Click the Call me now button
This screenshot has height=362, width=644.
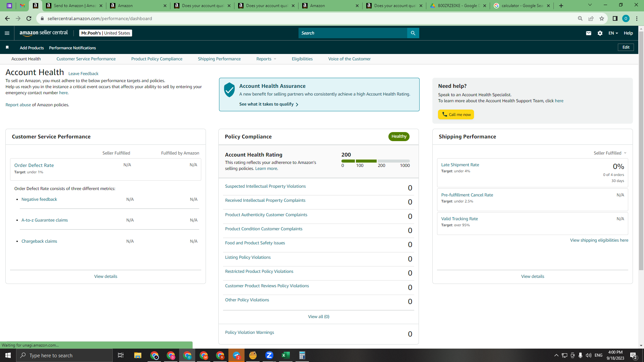point(456,115)
